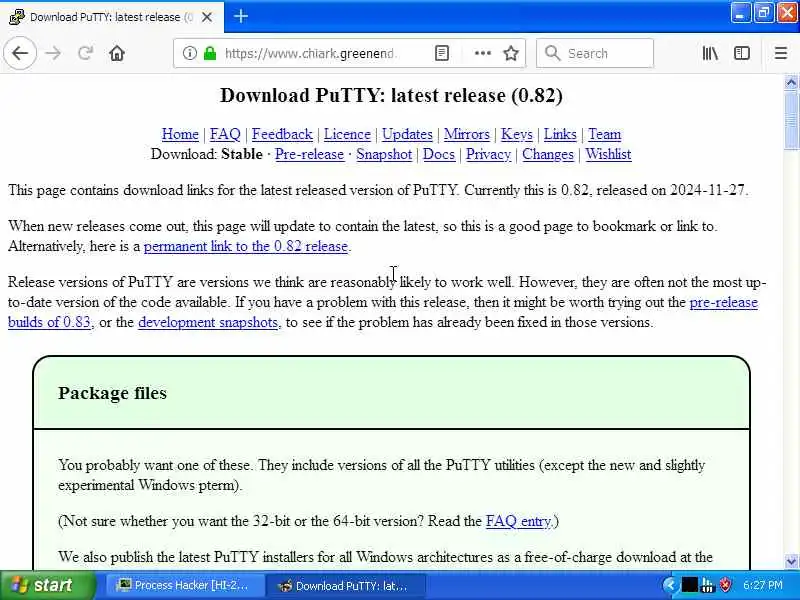Open a new tab with plus button

[x=241, y=16]
